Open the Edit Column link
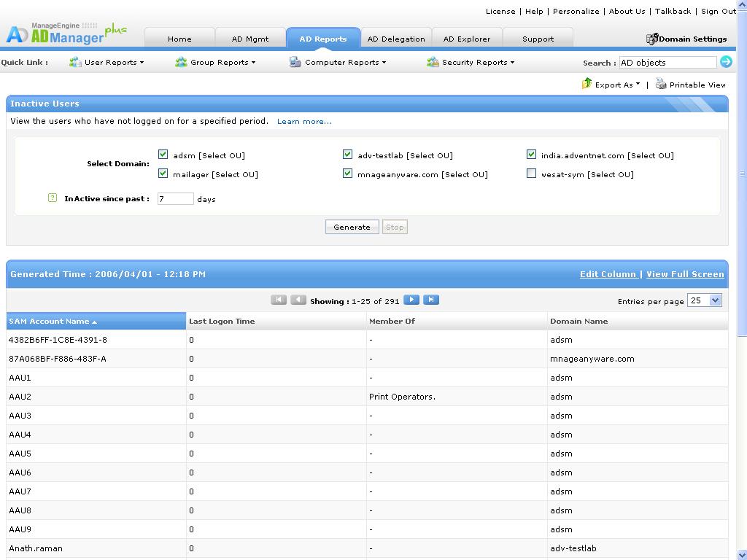 coord(608,274)
